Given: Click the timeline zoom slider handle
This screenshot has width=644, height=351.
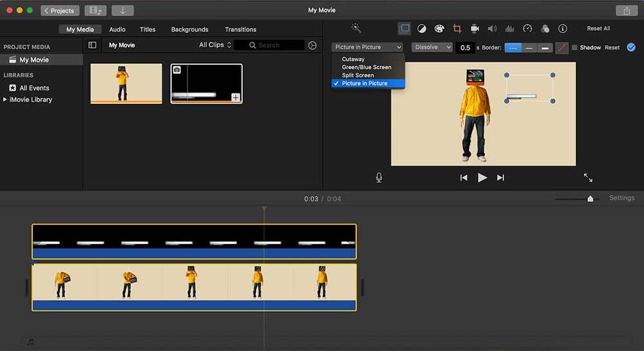Looking at the screenshot, I should pos(590,199).
